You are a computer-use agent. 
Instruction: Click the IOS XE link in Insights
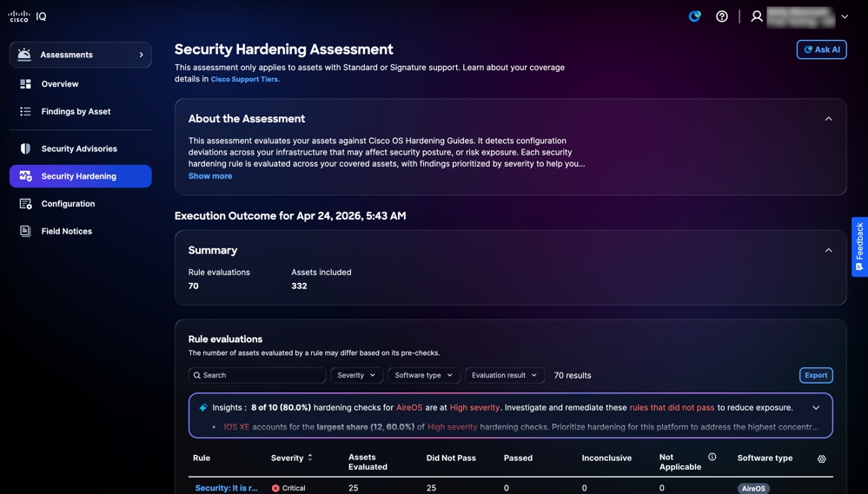coord(236,427)
